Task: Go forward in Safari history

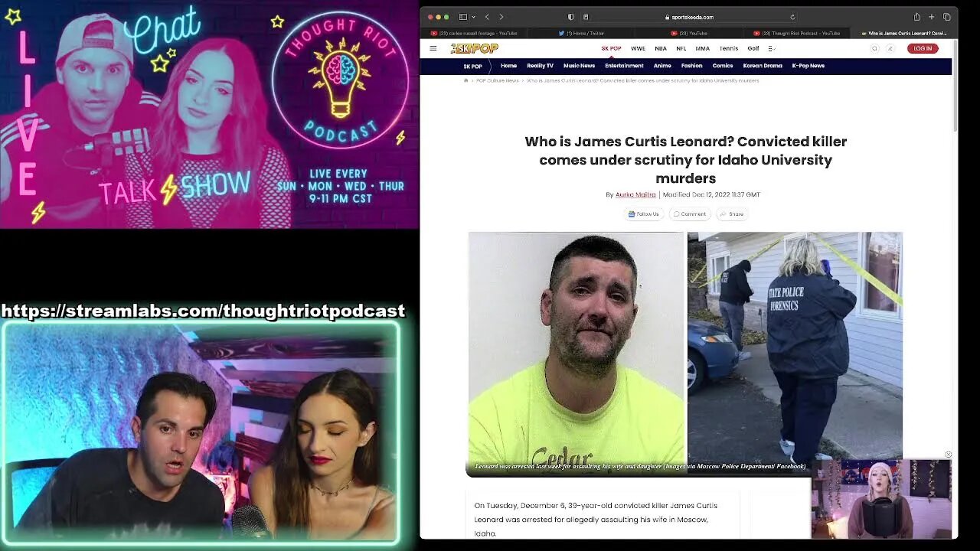Action: tap(501, 17)
